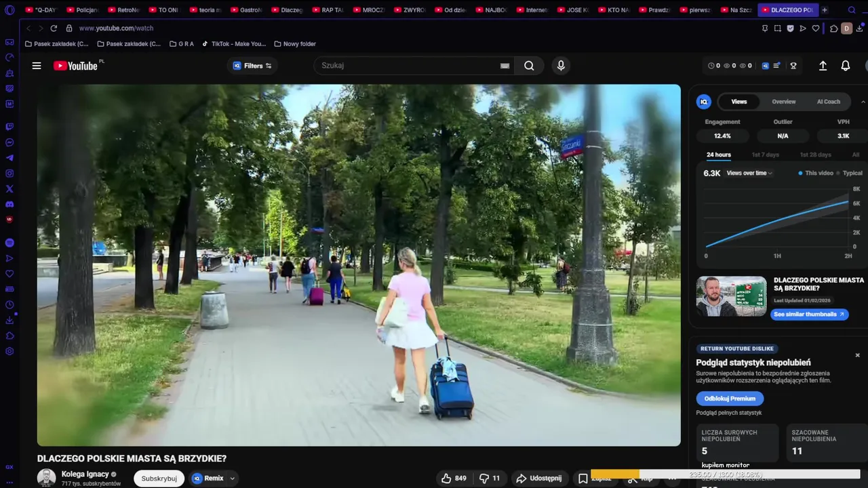This screenshot has width=868, height=488.
Task: Open Spotify player in the Opera sidebar
Action: tap(9, 243)
